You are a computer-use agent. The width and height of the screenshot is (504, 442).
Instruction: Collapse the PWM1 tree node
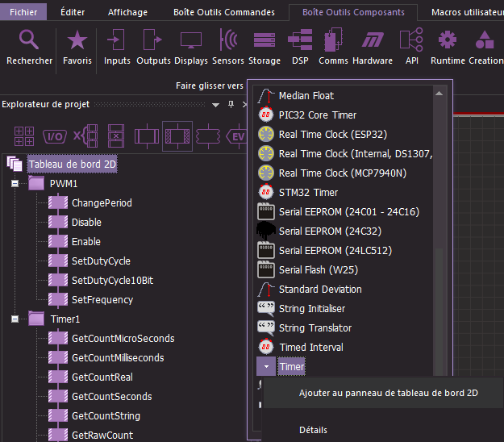(15, 183)
